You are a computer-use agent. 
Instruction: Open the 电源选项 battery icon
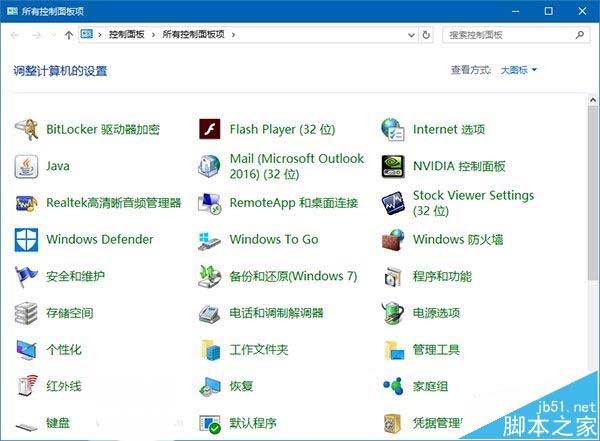coord(393,313)
